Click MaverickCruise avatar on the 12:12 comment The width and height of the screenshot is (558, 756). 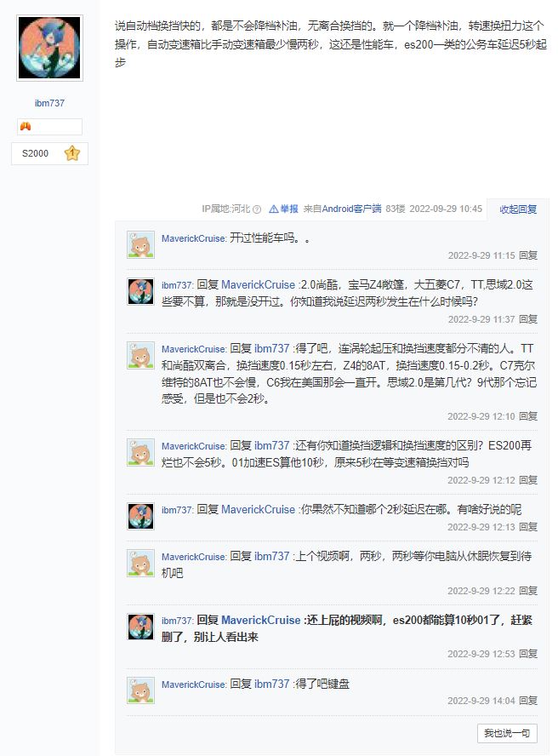(140, 452)
